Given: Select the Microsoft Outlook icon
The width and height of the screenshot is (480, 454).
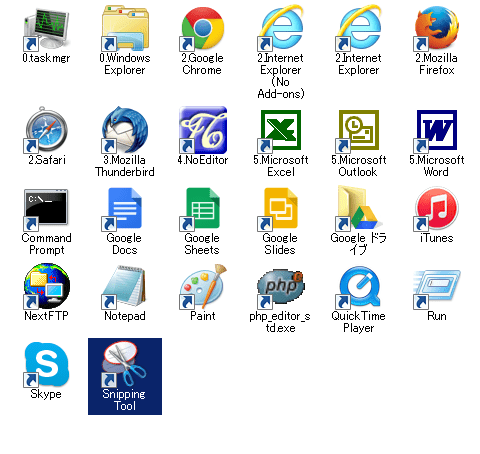Looking at the screenshot, I should tap(358, 130).
